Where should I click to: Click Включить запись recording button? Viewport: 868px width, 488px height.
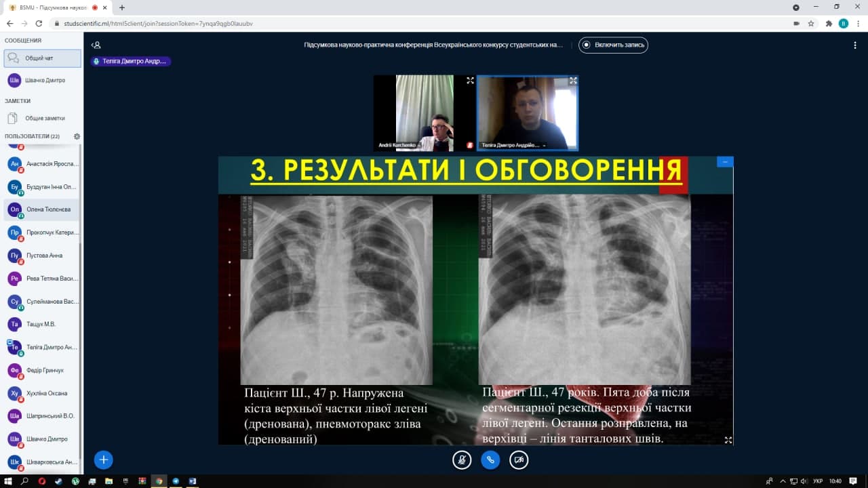(x=614, y=45)
